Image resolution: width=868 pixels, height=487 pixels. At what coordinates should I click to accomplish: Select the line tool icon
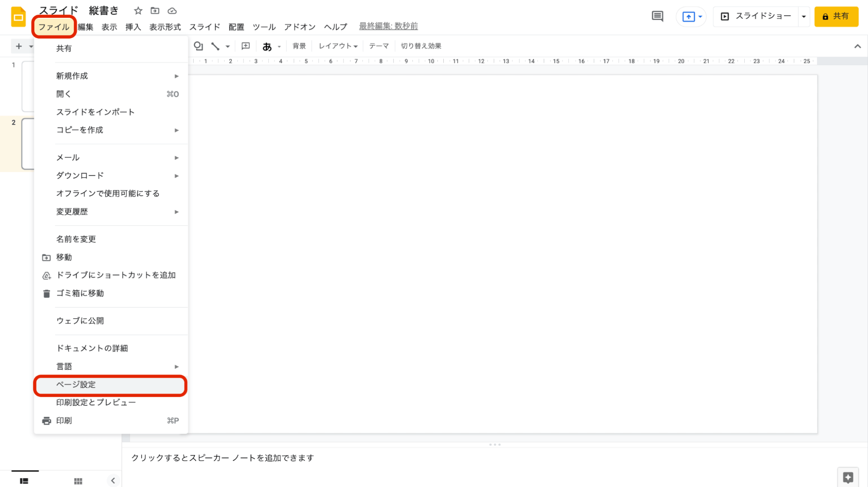pos(215,46)
